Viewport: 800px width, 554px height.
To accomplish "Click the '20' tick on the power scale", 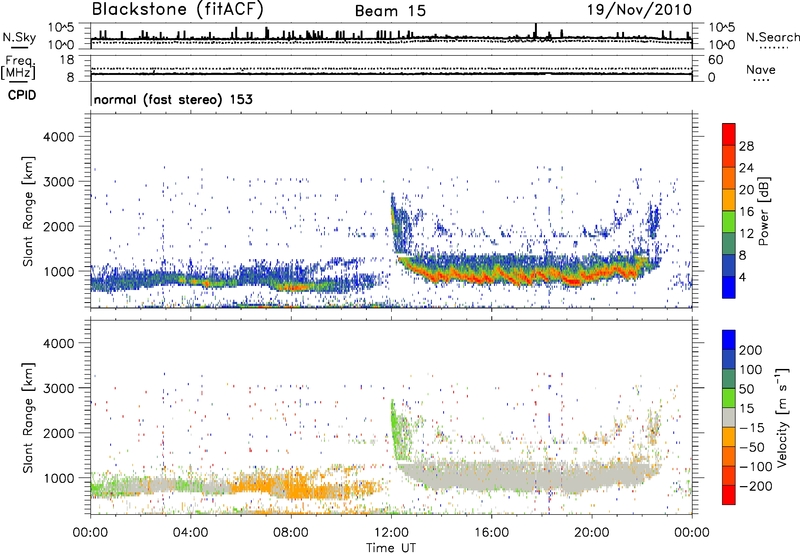I will (x=746, y=190).
